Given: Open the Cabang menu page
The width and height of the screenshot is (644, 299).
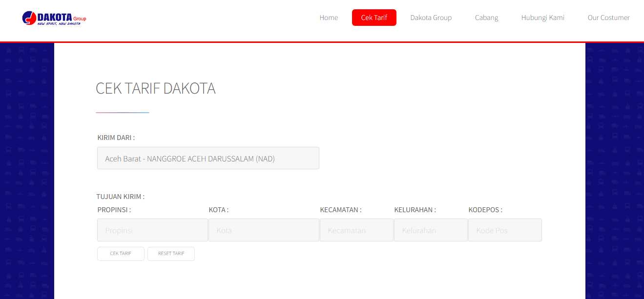Looking at the screenshot, I should [486, 18].
